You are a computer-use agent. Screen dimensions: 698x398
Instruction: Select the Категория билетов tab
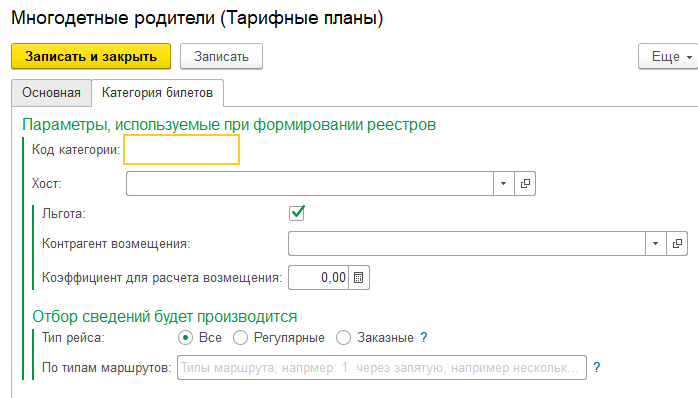(x=157, y=93)
